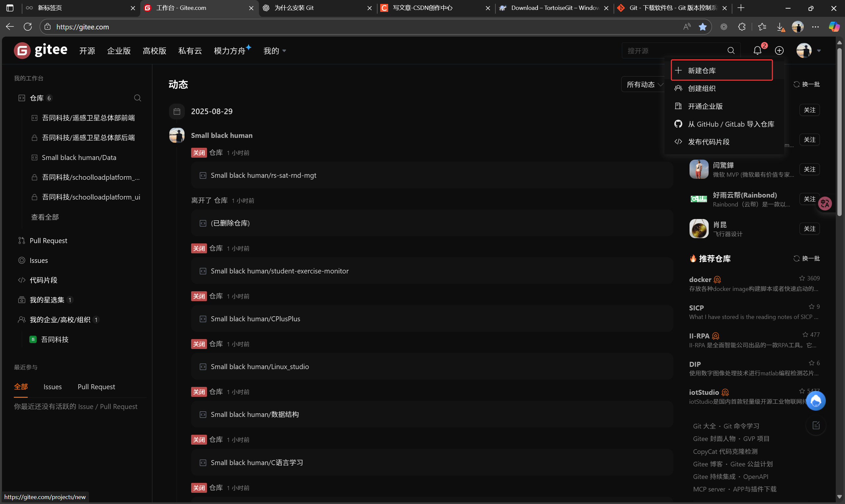Select 全部 tab under 最近参与
The image size is (845, 504).
(21, 387)
